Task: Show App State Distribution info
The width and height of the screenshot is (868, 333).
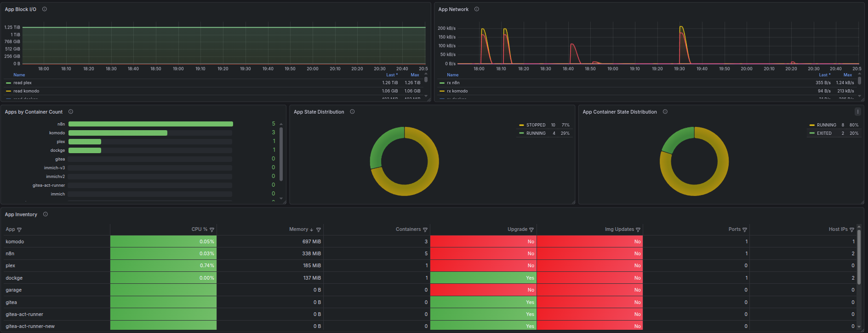Action: [352, 112]
